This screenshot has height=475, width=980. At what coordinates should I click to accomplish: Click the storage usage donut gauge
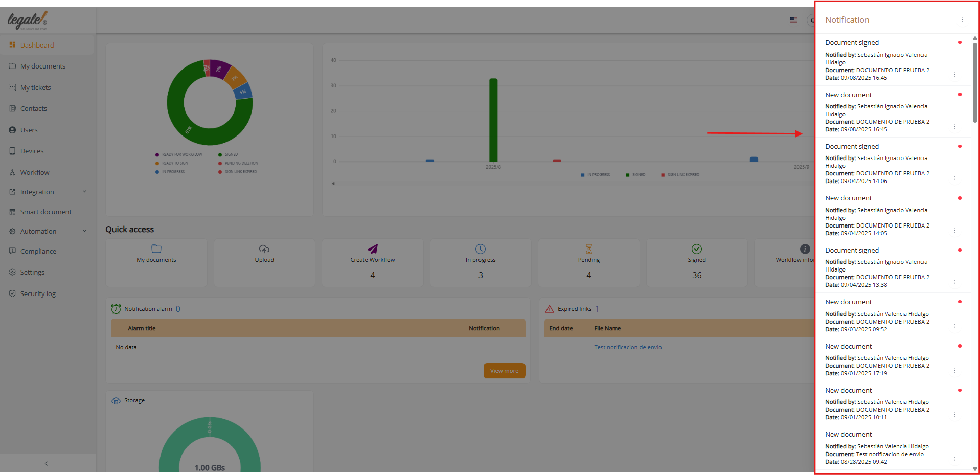tap(210, 445)
